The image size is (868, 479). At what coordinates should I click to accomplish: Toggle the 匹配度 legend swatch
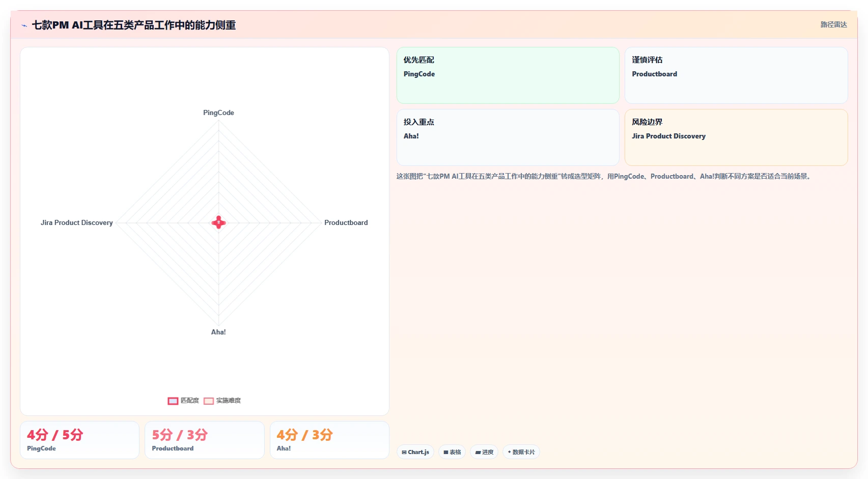(x=173, y=401)
